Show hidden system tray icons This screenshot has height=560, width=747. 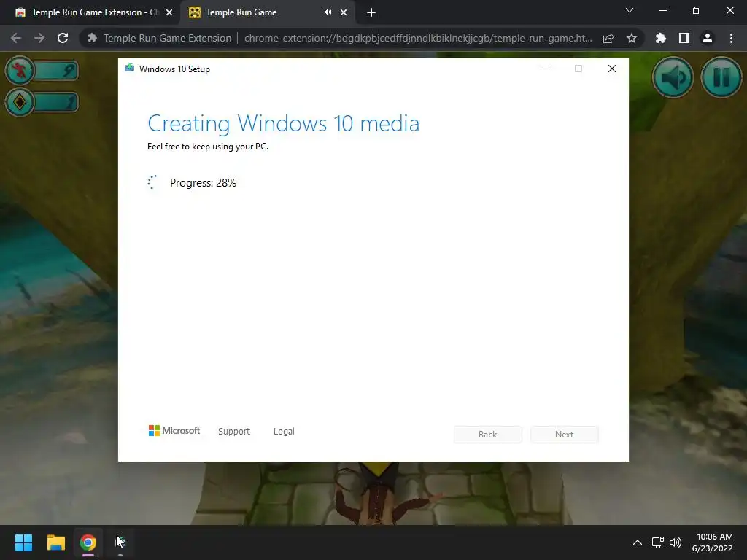[x=638, y=542]
